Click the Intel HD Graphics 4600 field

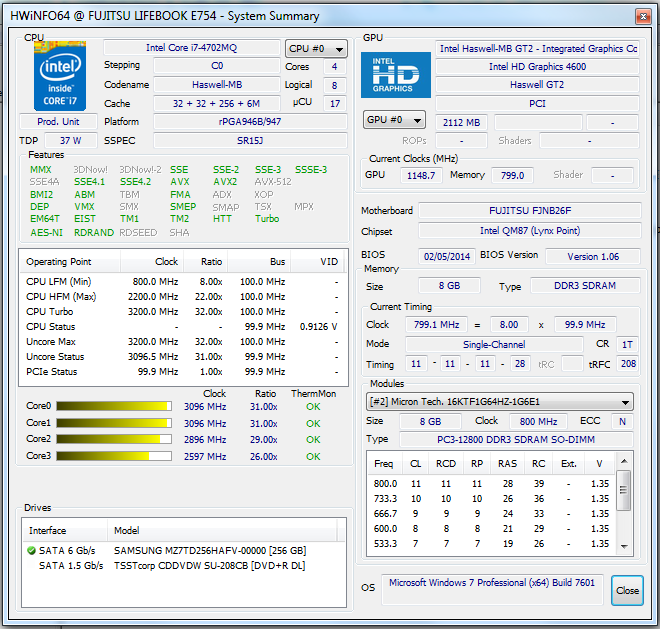(x=537, y=67)
